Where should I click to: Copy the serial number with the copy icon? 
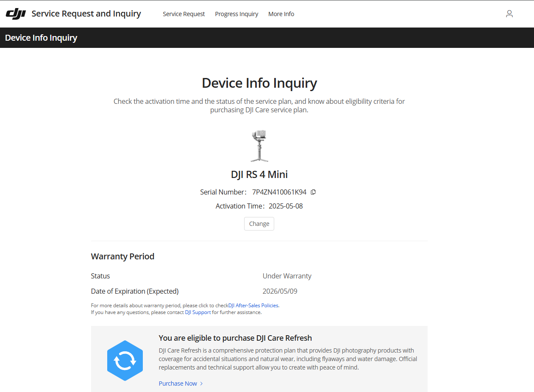coord(313,192)
